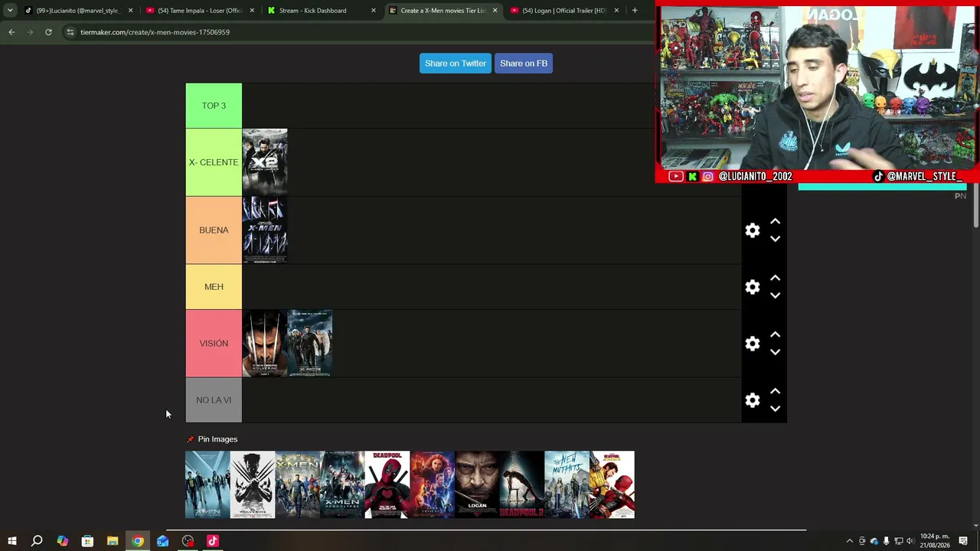This screenshot has width=980, height=551.
Task: Pick the white The Wolverine poster
Action: (x=253, y=484)
